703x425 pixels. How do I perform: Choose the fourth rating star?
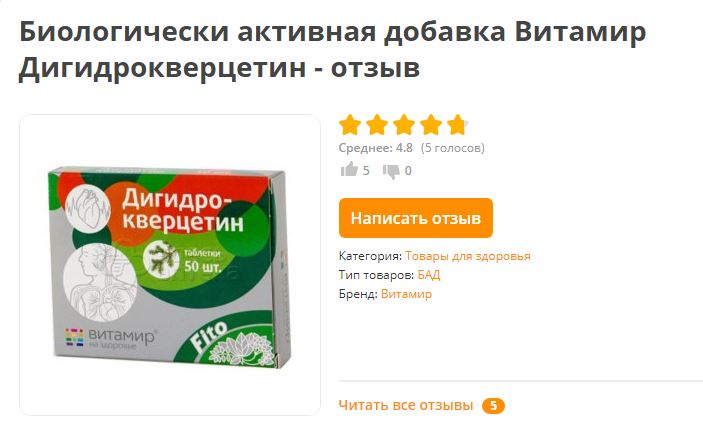click(431, 125)
